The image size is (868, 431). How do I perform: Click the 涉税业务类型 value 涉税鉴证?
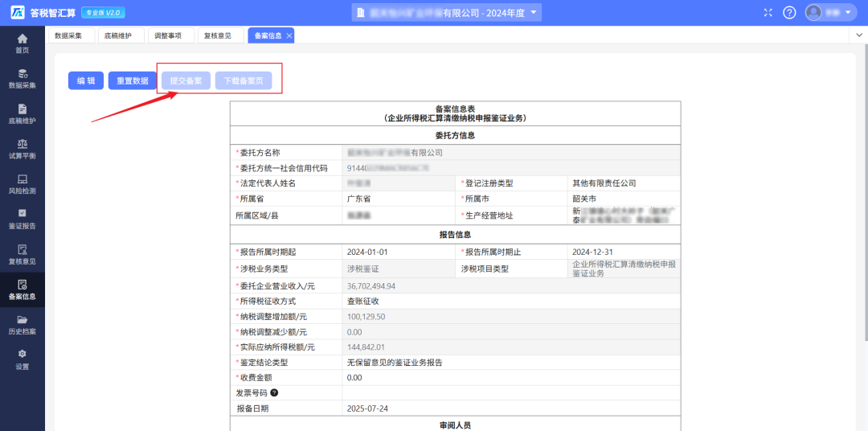pos(399,269)
